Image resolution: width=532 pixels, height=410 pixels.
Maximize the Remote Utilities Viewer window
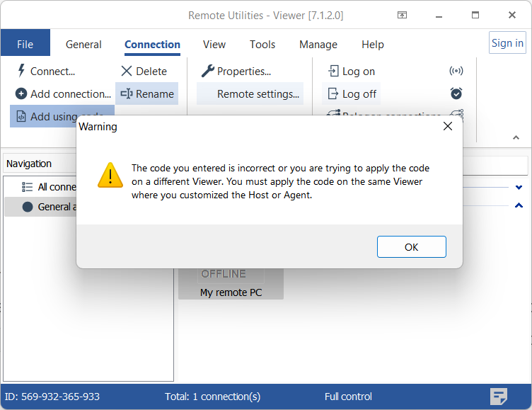(475, 15)
